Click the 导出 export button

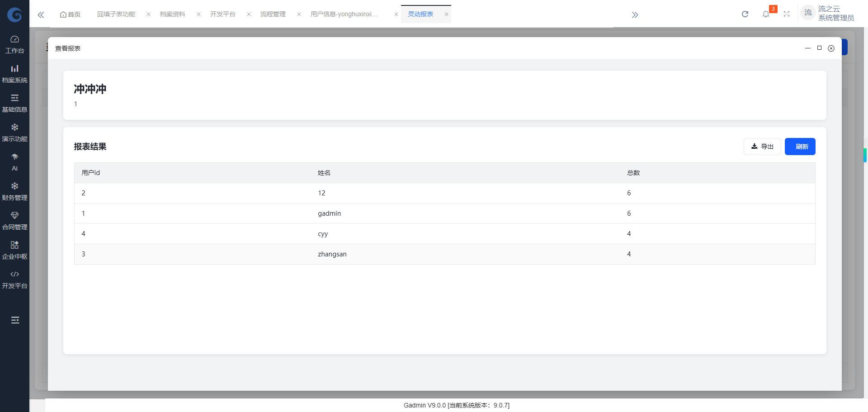pyautogui.click(x=762, y=147)
